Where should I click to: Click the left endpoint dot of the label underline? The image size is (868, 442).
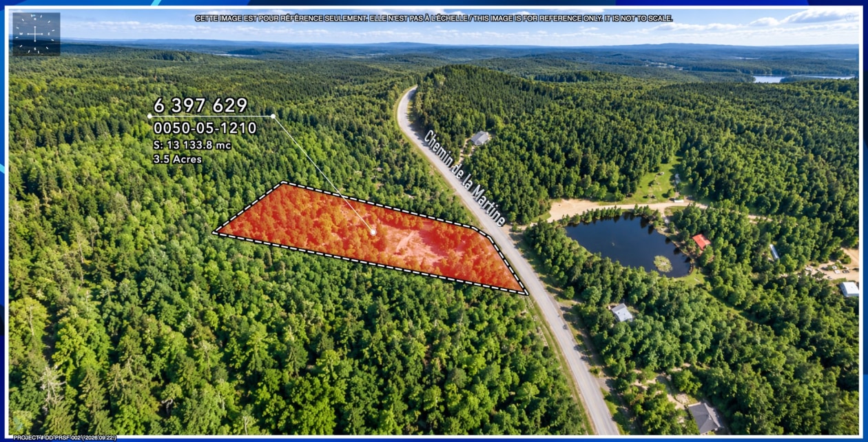click(x=149, y=116)
